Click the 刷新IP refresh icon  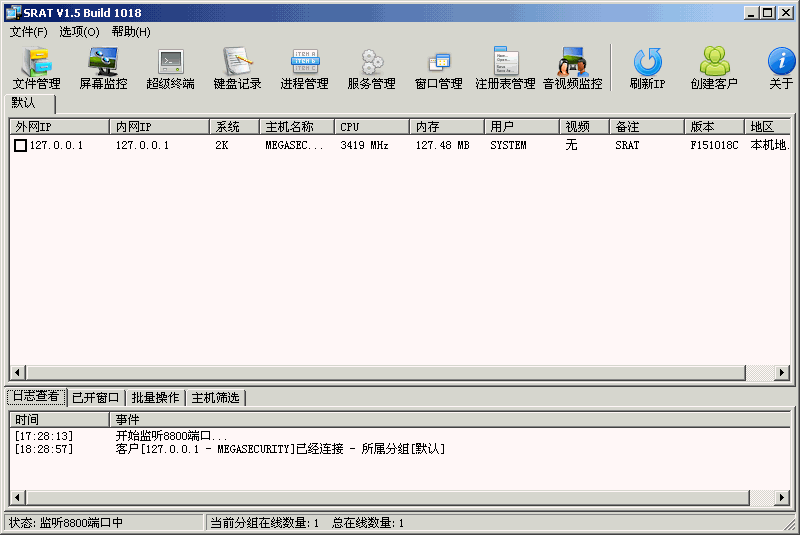(x=647, y=68)
